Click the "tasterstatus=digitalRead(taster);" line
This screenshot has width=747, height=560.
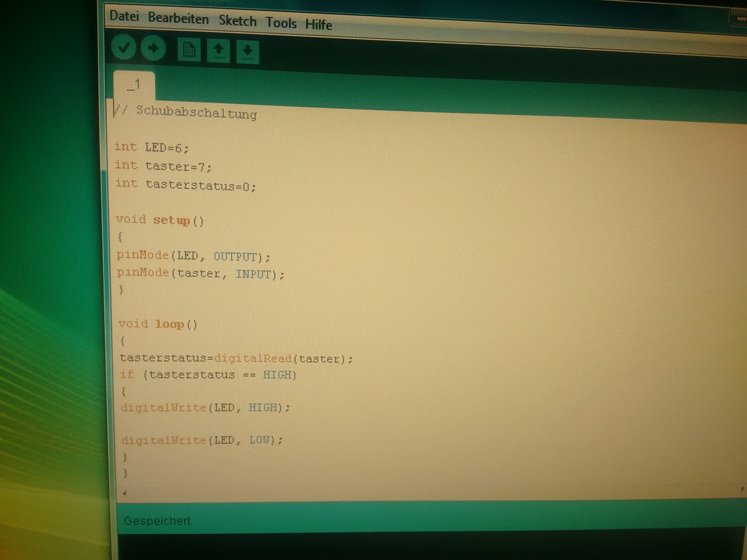click(x=237, y=358)
